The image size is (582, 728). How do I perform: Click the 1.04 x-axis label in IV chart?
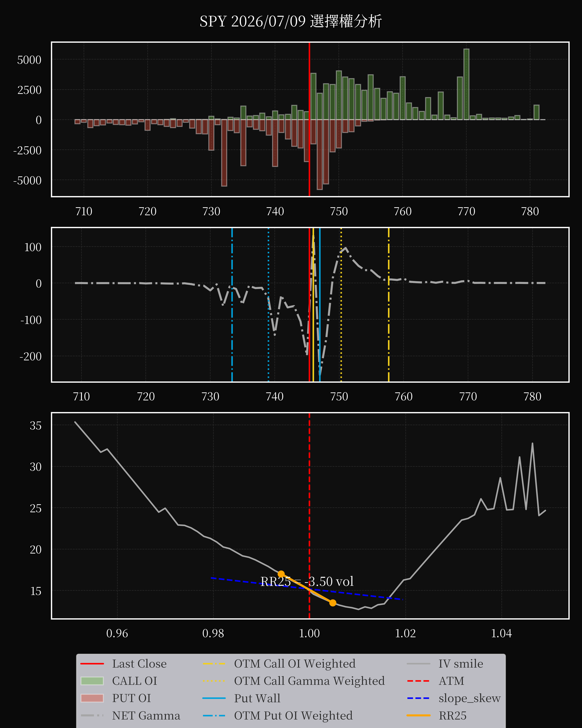tap(501, 633)
